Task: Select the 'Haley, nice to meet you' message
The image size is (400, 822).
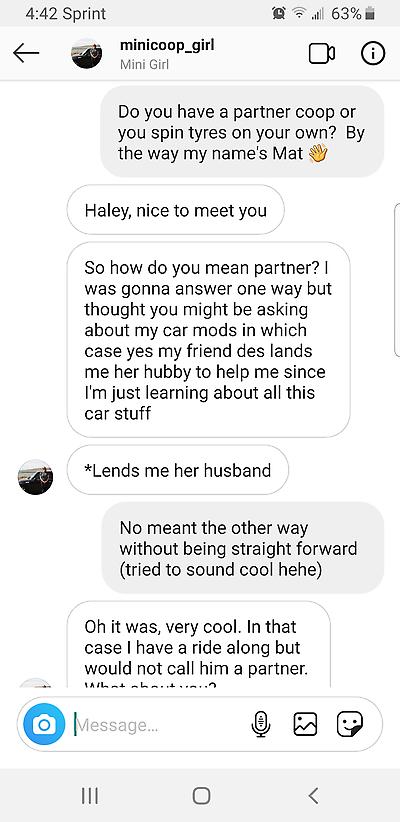Action: click(176, 210)
